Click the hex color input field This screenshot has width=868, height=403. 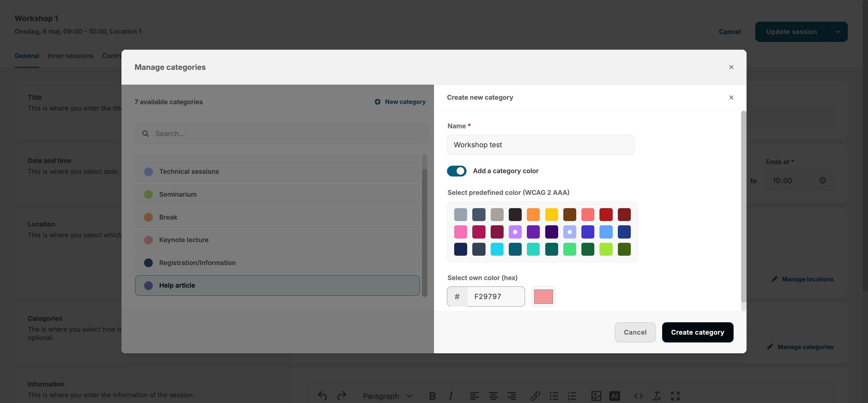495,297
